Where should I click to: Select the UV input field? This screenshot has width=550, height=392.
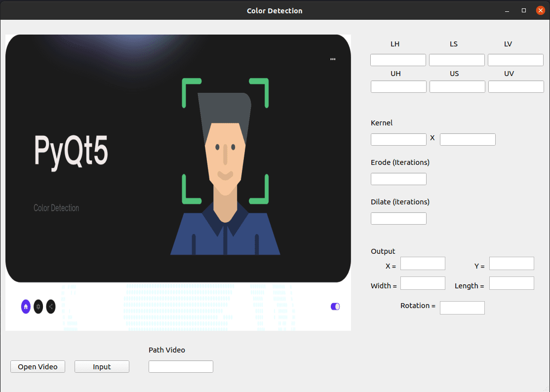click(x=516, y=86)
